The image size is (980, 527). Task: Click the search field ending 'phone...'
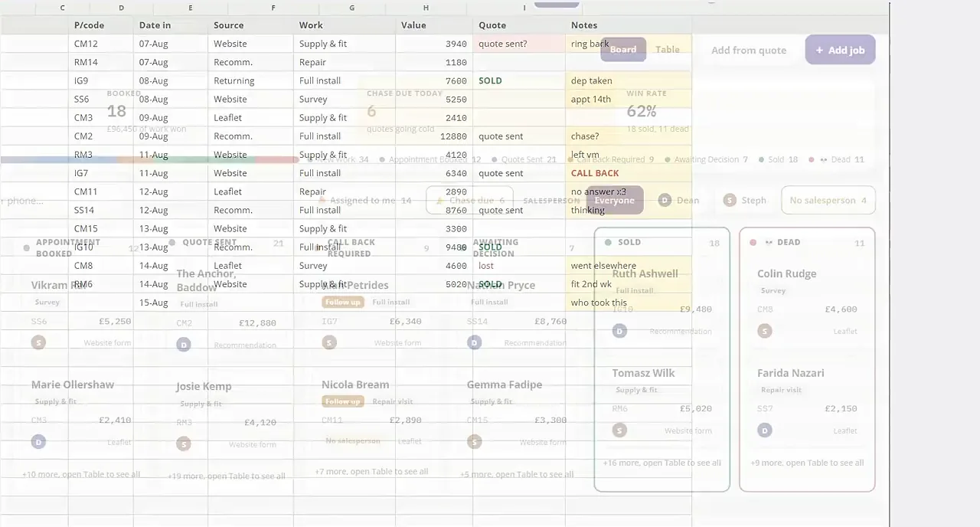[x=23, y=201]
